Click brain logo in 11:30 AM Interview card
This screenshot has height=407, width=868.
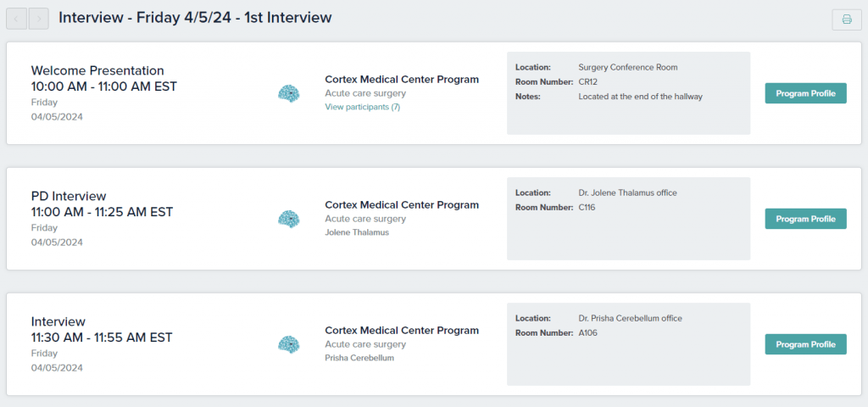[289, 344]
